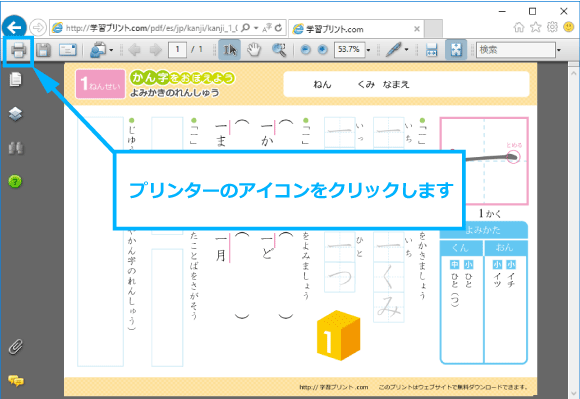This screenshot has width=580, height=399.
Task: Click the zoom out minus button
Action: pos(305,50)
